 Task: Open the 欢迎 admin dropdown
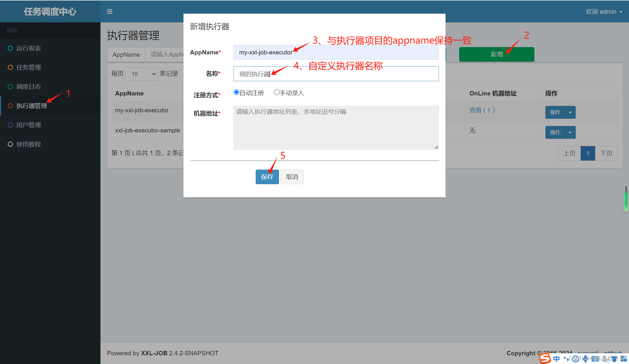click(604, 12)
